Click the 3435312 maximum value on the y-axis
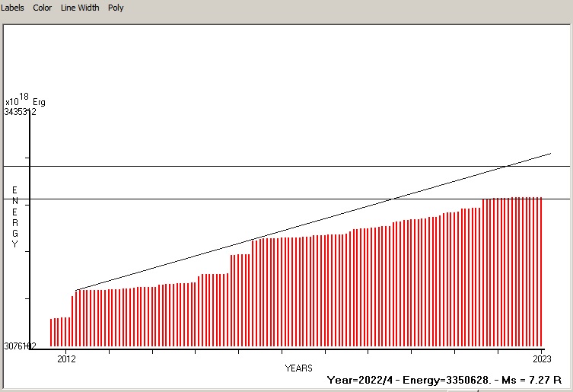The image size is (573, 392). 20,112
